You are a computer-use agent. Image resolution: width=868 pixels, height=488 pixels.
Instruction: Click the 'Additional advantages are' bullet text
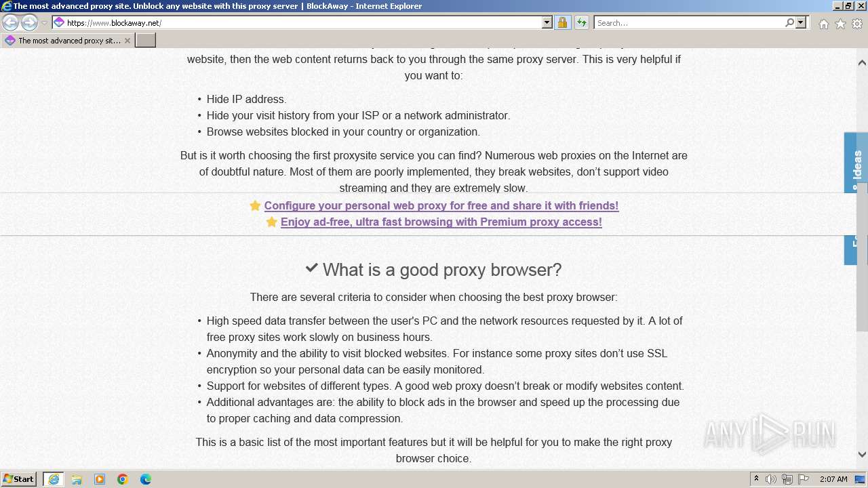coord(443,410)
